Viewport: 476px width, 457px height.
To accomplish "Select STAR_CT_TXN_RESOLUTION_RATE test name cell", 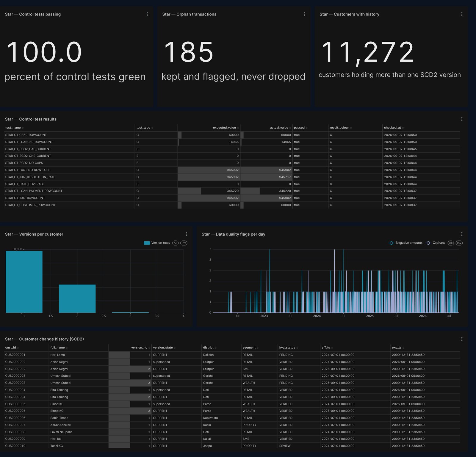I will (x=69, y=177).
